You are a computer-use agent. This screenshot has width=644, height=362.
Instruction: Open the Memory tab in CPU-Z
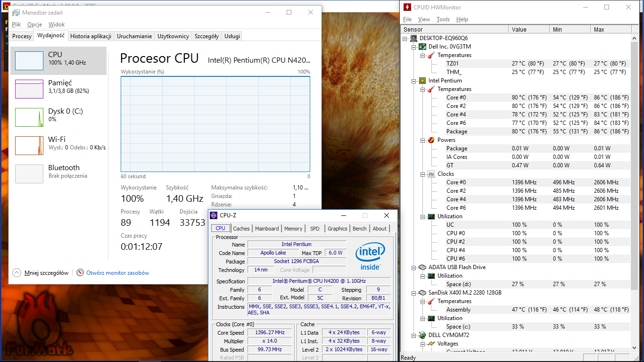293,229
